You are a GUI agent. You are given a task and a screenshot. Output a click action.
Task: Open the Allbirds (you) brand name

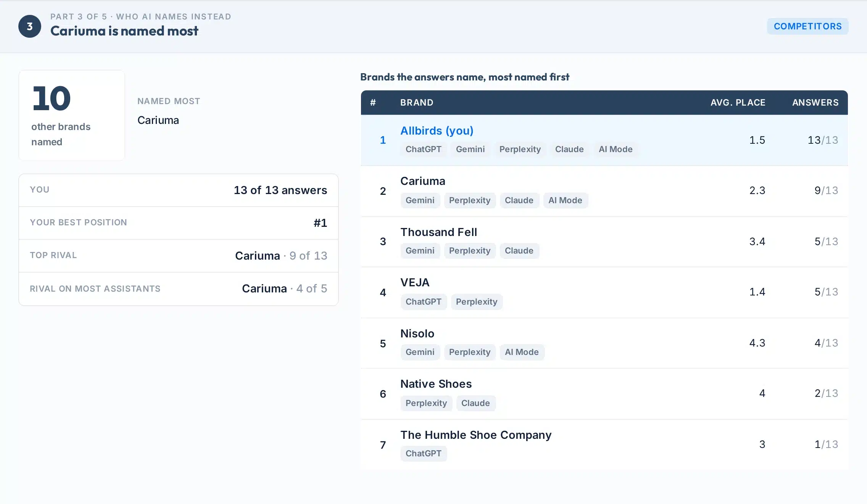[x=437, y=131]
